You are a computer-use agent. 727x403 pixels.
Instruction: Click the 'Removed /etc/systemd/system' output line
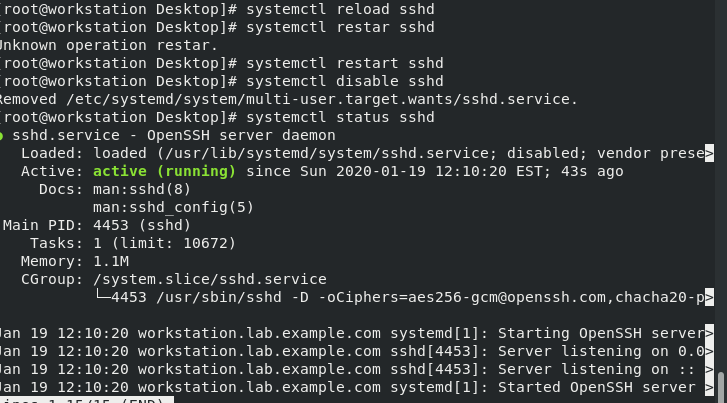(286, 99)
